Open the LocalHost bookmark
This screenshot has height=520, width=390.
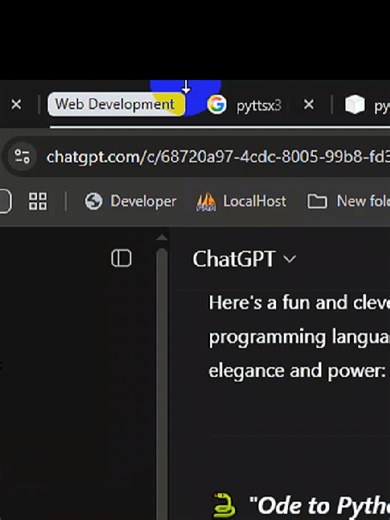pos(241,201)
